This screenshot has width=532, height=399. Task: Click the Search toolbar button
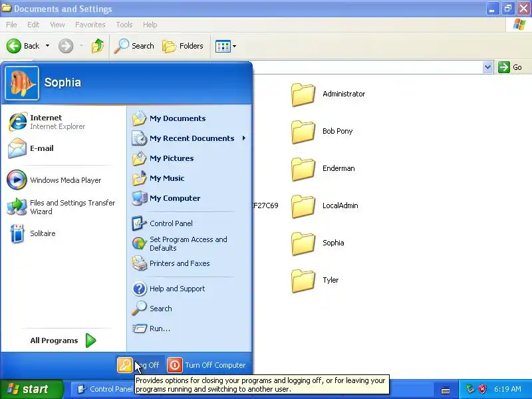[x=134, y=46]
